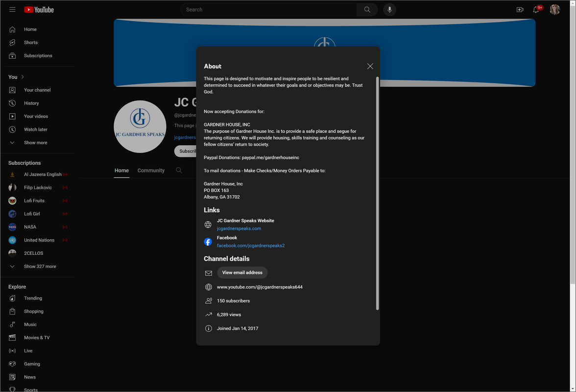Go to the YouTube logo home

click(39, 9)
